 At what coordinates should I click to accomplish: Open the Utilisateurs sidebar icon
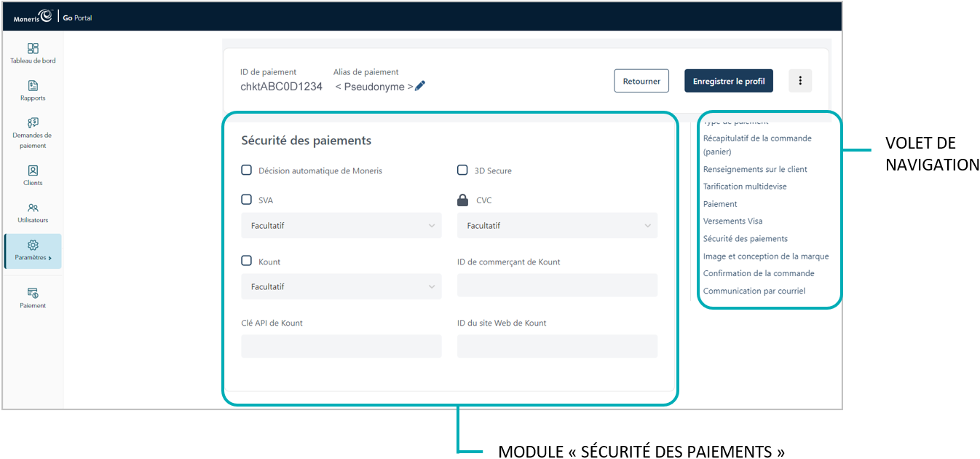point(33,208)
